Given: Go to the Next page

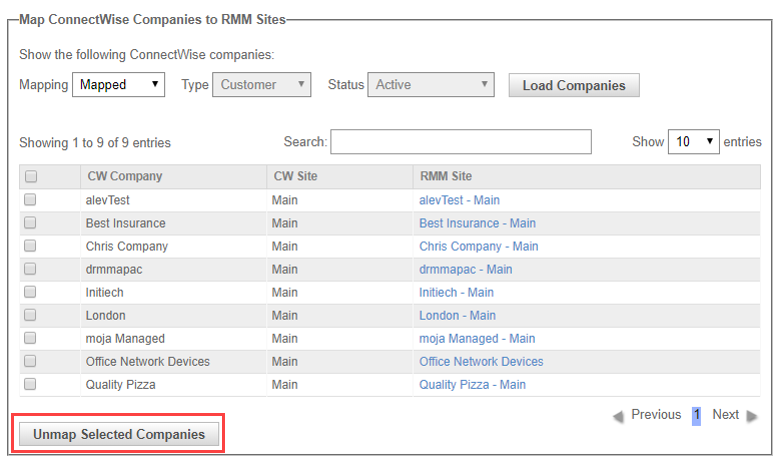Looking at the screenshot, I should click(x=725, y=414).
